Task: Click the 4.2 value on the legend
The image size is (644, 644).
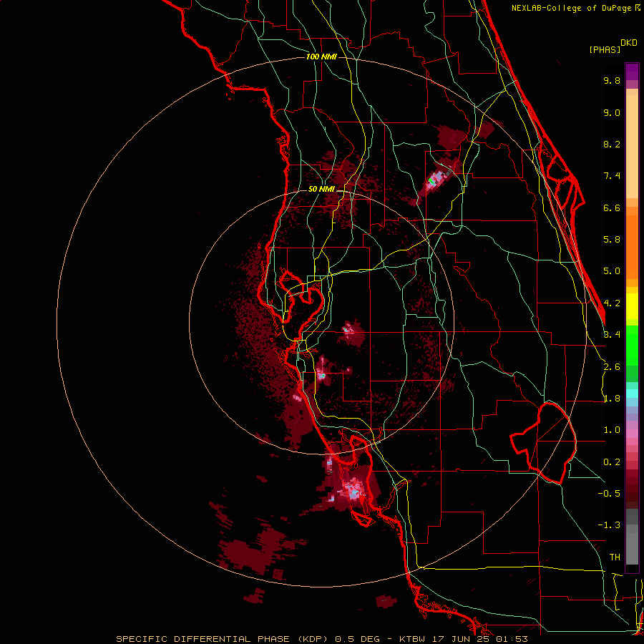Action: click(612, 303)
